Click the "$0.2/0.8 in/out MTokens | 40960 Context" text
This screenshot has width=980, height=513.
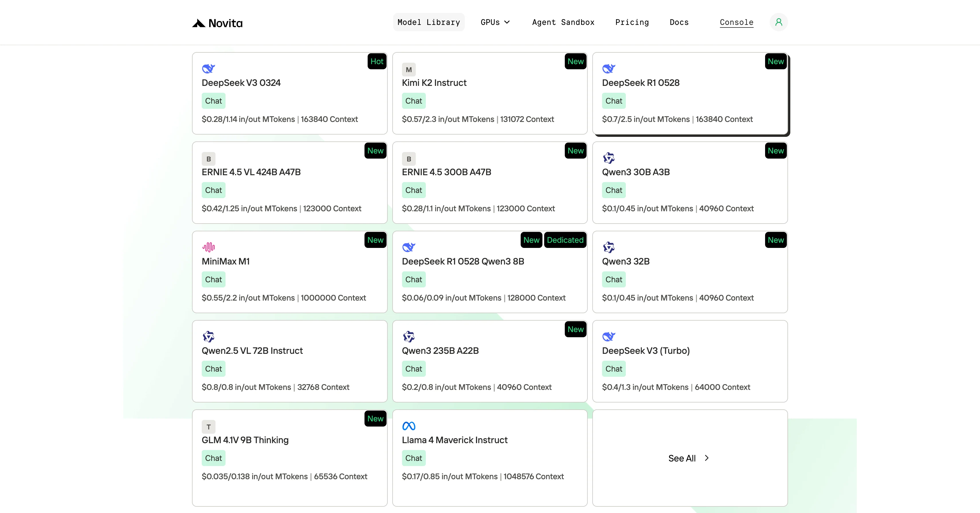click(477, 387)
